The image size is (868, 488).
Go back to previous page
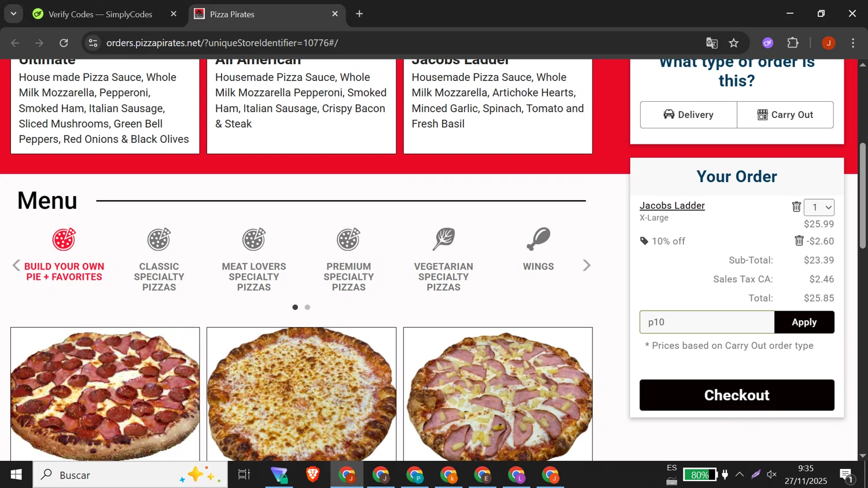tap(15, 43)
